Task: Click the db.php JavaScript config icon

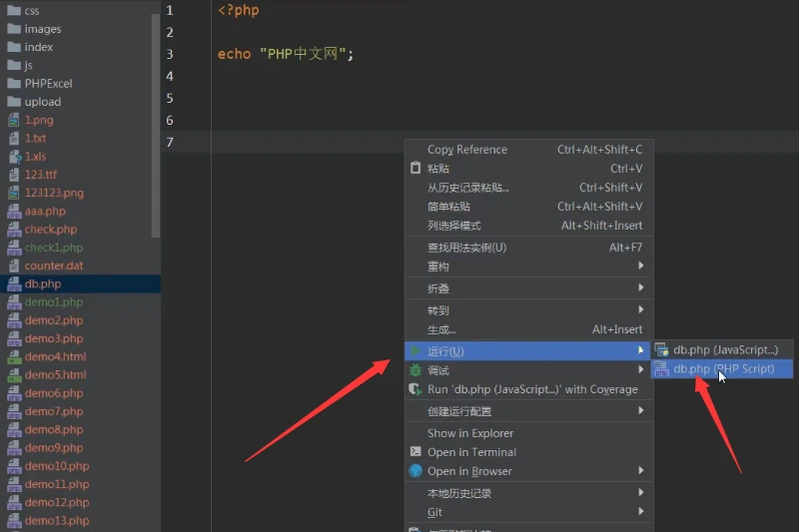Action: point(661,349)
